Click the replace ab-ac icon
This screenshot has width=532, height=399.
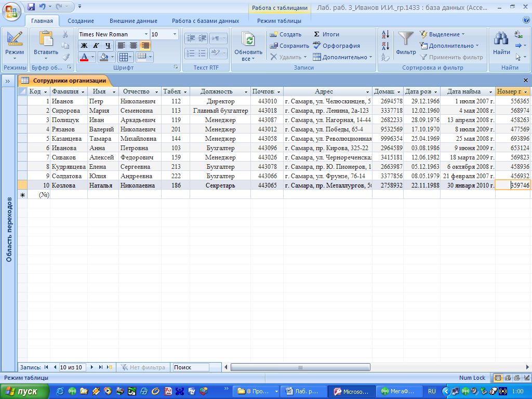(x=518, y=34)
